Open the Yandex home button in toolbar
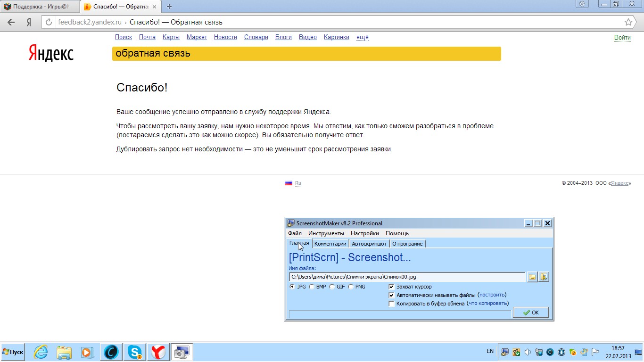This screenshot has height=362, width=644. coord(29,22)
